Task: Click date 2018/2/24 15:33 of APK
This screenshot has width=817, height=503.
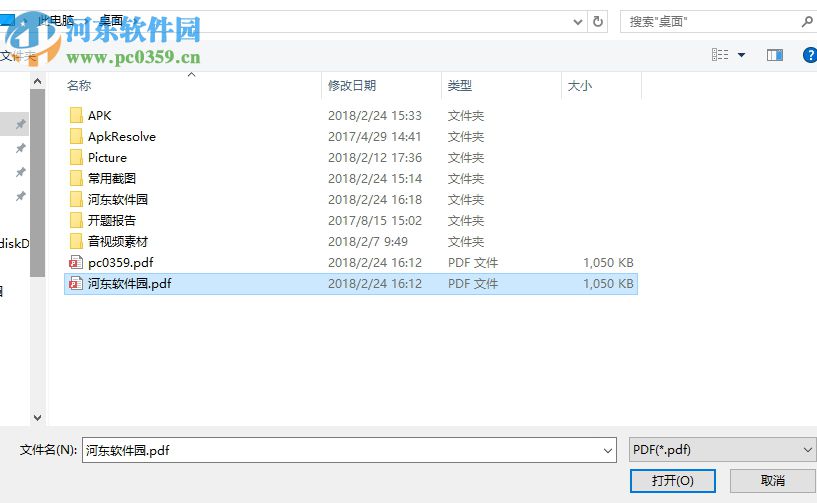Action: [x=375, y=116]
